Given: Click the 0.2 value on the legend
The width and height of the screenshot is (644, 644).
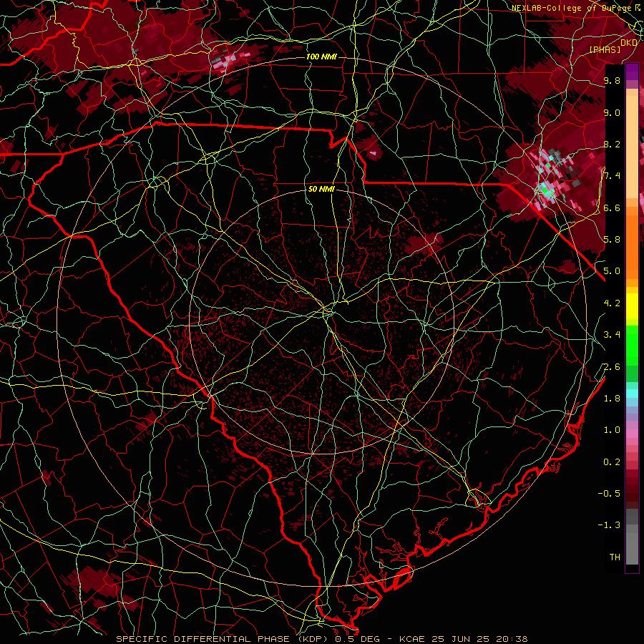Looking at the screenshot, I should pyautogui.click(x=612, y=462).
